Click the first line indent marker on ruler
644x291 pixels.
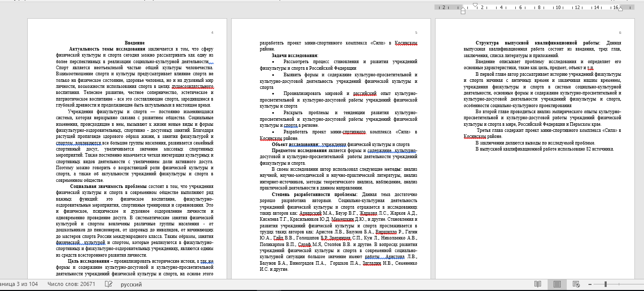pyautogui.click(x=475, y=5)
